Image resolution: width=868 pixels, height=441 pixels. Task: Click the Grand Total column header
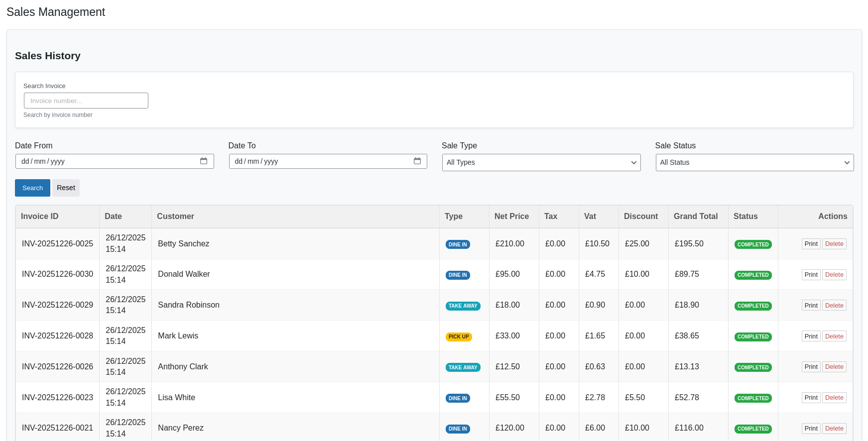tap(695, 217)
